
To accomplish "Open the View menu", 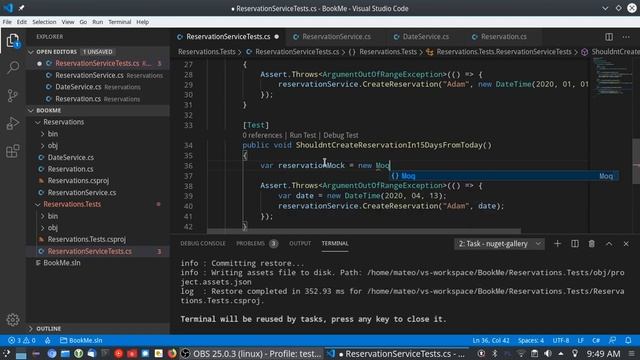I will (68, 22).
